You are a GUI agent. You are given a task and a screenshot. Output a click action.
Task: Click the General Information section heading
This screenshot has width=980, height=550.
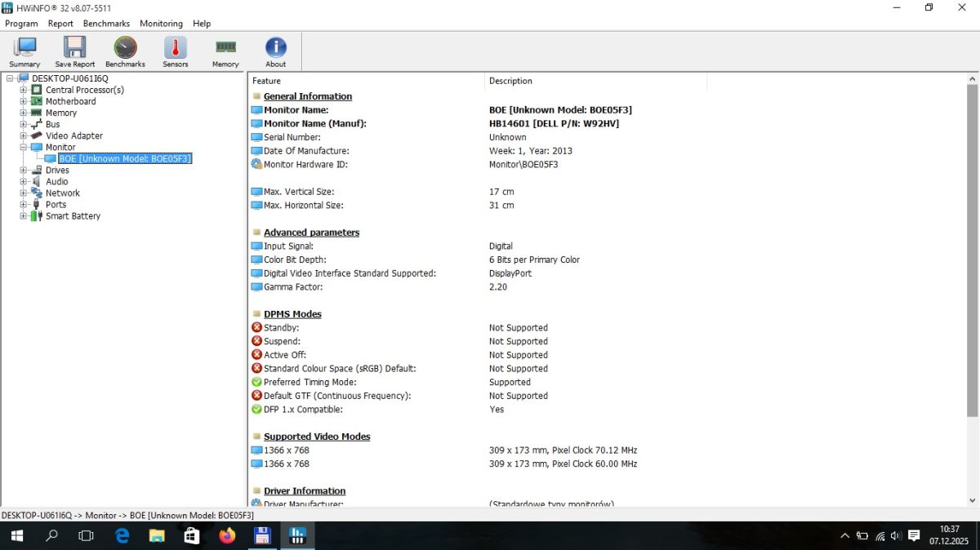(308, 96)
